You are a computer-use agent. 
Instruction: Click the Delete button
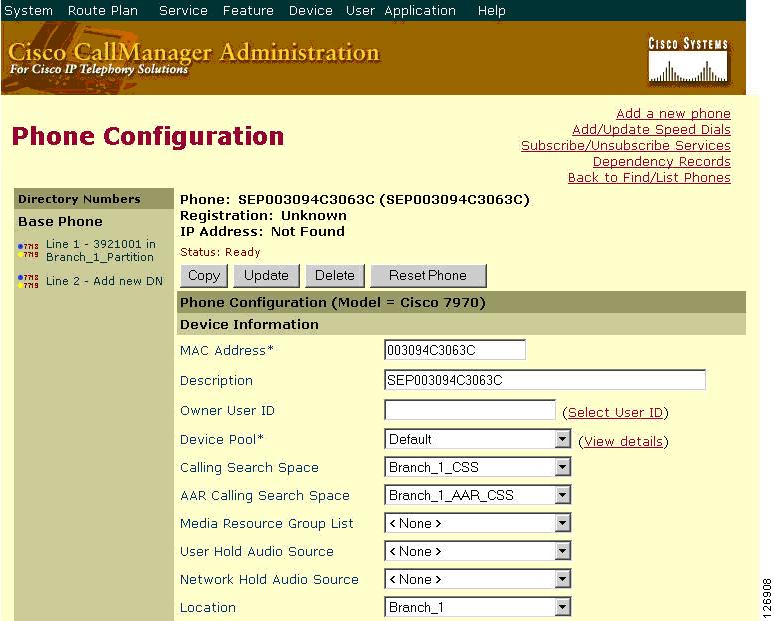point(335,275)
